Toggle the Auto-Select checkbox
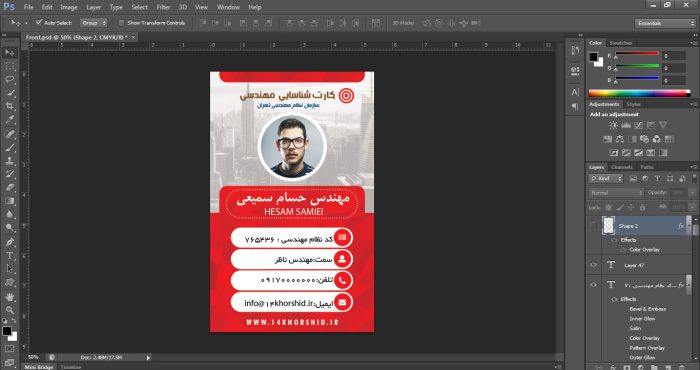 39,22
